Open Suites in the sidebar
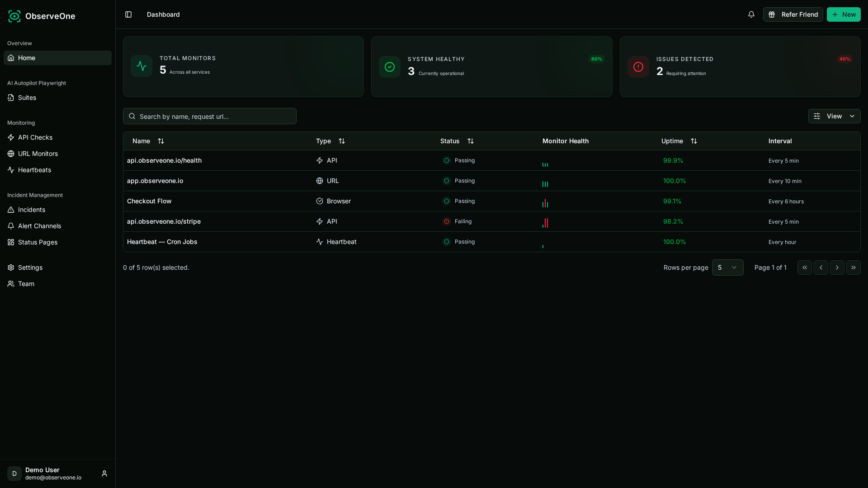Screen dimensions: 868x488 tap(57, 98)
